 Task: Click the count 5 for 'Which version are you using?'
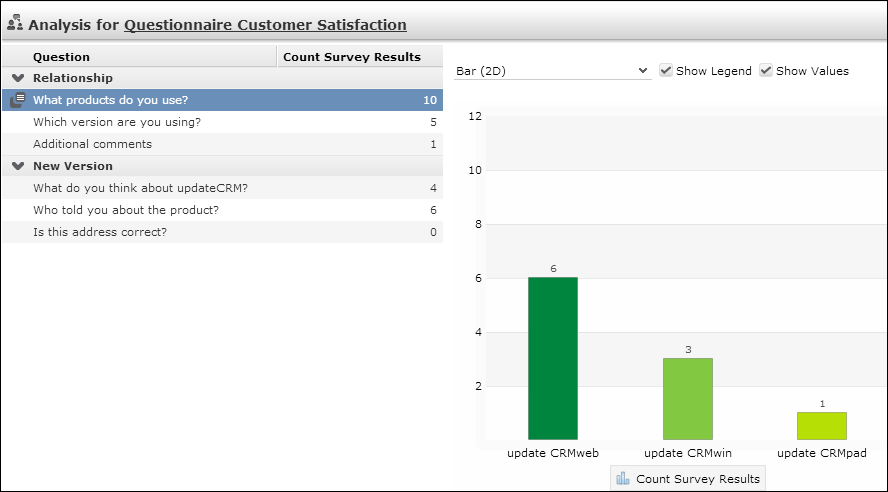[x=433, y=122]
